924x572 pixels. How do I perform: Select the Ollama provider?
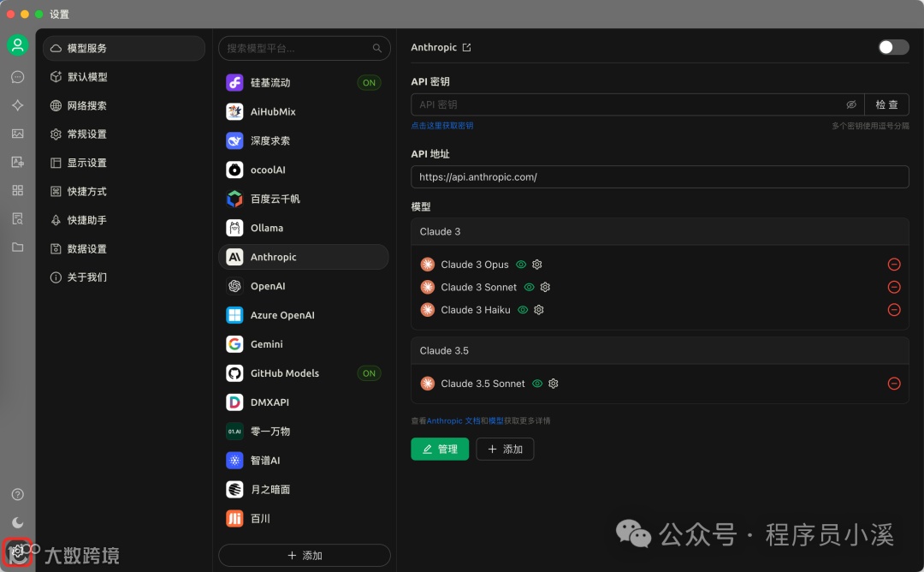304,228
